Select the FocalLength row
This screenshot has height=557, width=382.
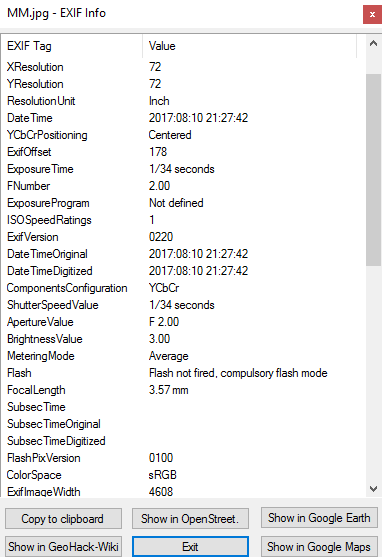tap(183, 390)
